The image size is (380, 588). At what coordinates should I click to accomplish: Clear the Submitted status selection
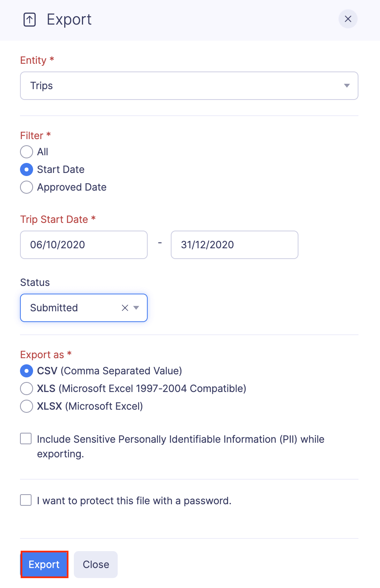point(125,308)
